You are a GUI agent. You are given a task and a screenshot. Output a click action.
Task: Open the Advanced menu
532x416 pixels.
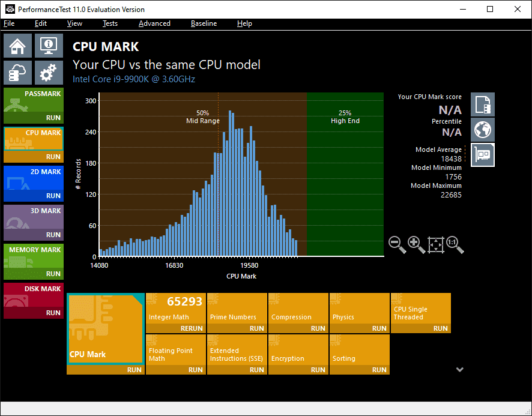154,23
